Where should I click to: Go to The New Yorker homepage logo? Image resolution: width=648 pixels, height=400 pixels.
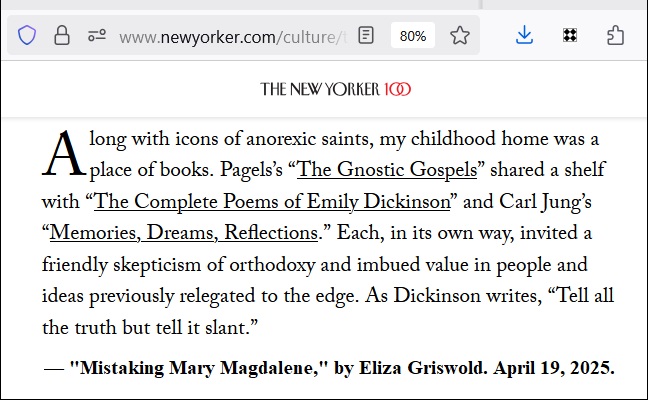pos(320,89)
